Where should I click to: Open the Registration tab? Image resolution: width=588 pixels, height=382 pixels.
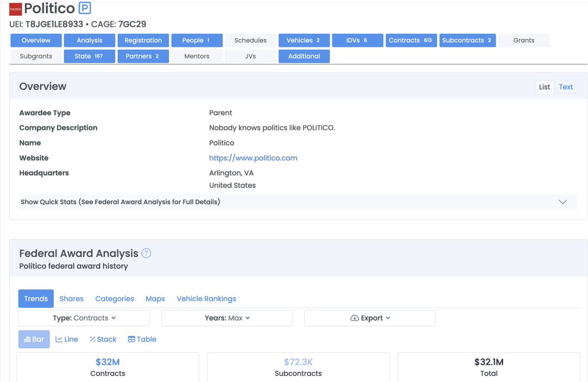pos(143,40)
